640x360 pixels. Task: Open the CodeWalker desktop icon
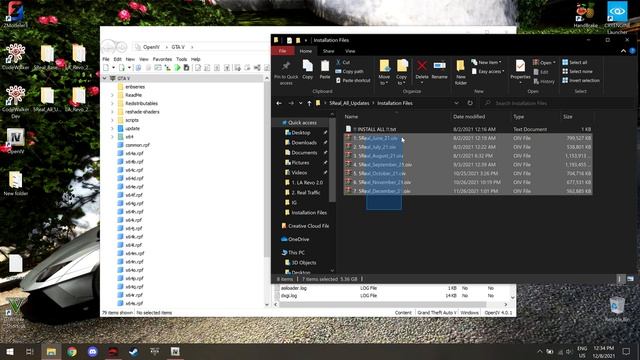click(16, 56)
